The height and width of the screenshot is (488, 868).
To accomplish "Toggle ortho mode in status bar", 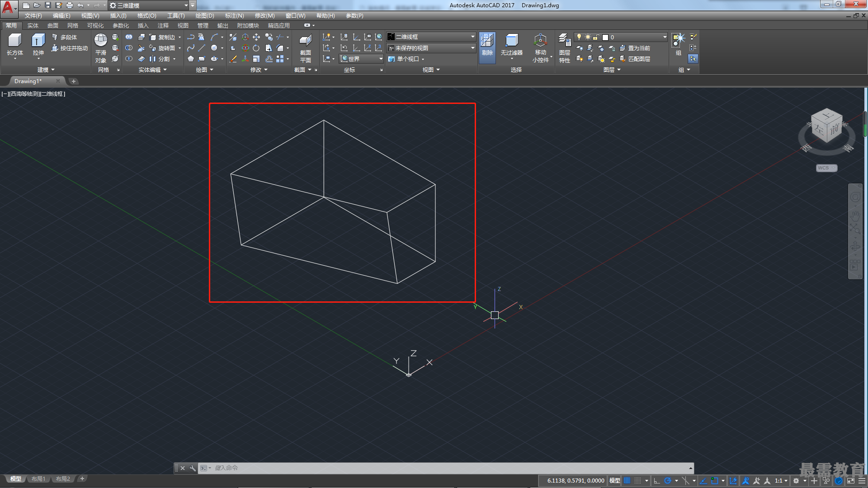I will [657, 481].
